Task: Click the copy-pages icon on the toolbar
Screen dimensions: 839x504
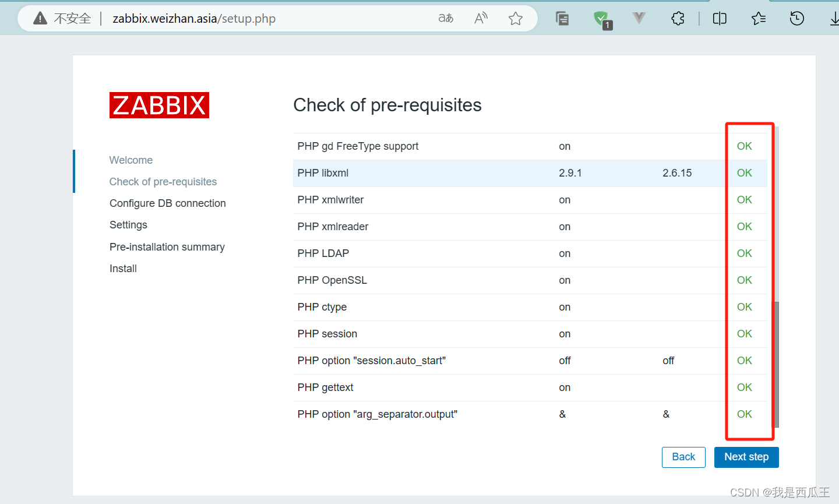Action: pyautogui.click(x=562, y=18)
